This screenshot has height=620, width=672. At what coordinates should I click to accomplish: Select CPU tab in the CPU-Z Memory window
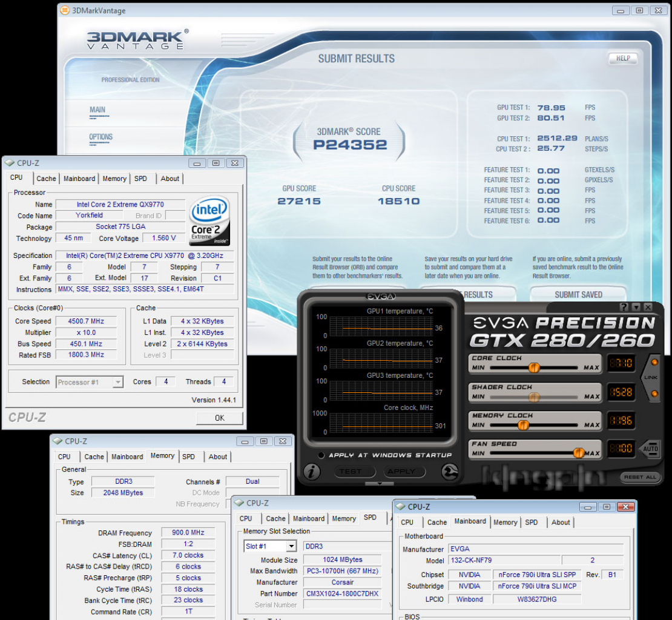tap(64, 457)
